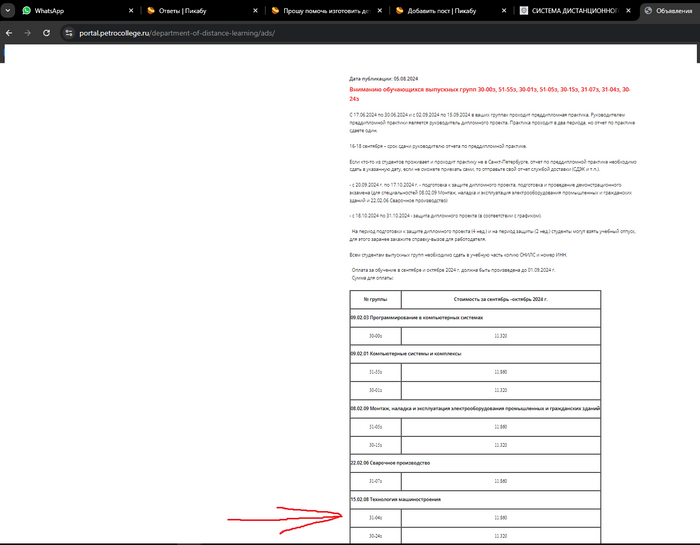The width and height of the screenshot is (700, 545).
Task: Select the Объявления tab
Action: coord(670,11)
